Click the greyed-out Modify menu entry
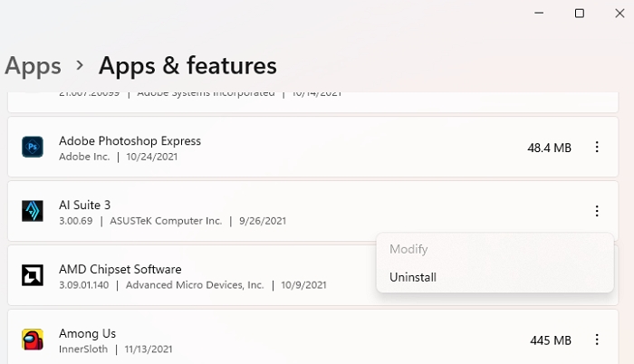 (408, 249)
